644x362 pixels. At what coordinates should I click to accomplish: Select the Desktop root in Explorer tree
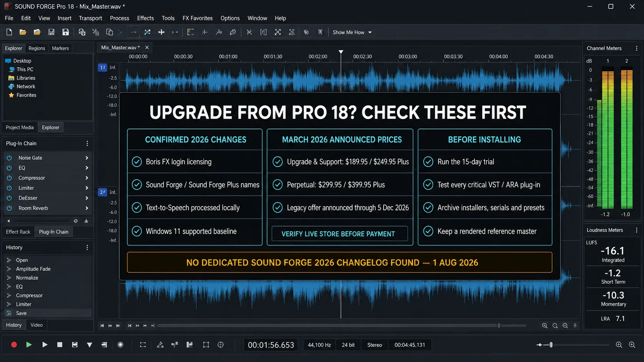18,61
